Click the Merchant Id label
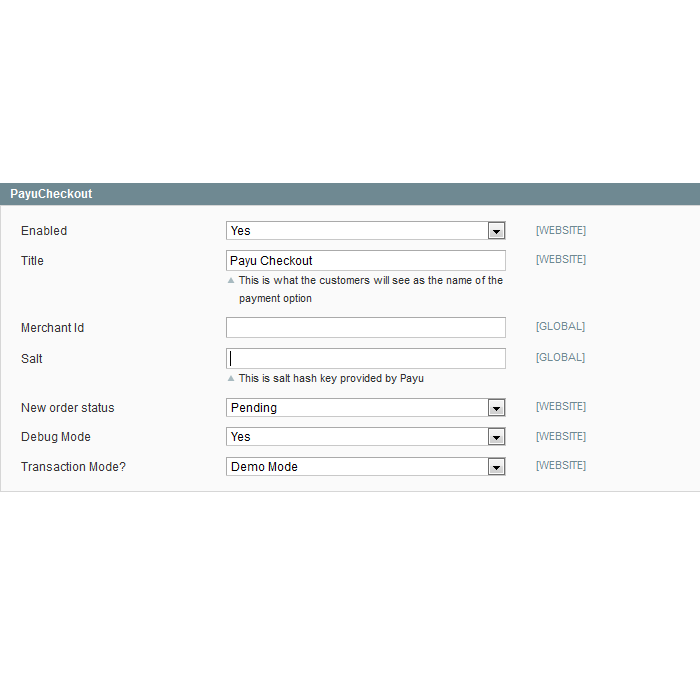Screen dimensions: 700x680 click(52, 328)
